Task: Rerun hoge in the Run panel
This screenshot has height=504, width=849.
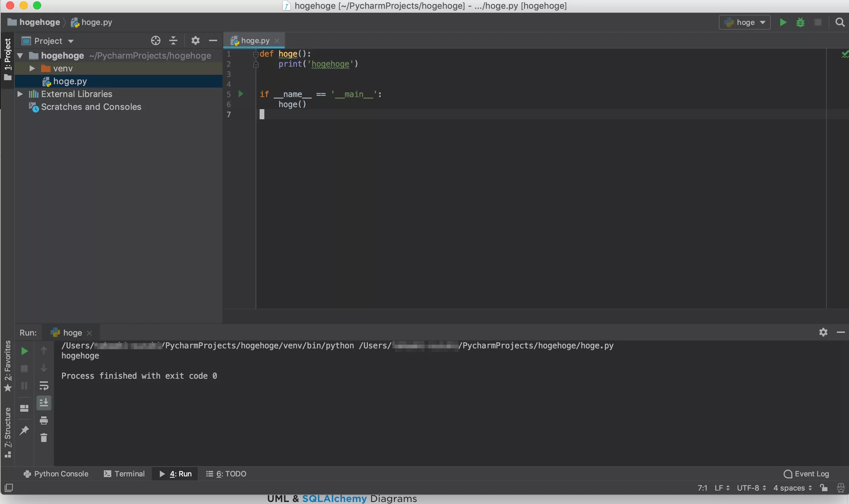Action: coord(25,351)
